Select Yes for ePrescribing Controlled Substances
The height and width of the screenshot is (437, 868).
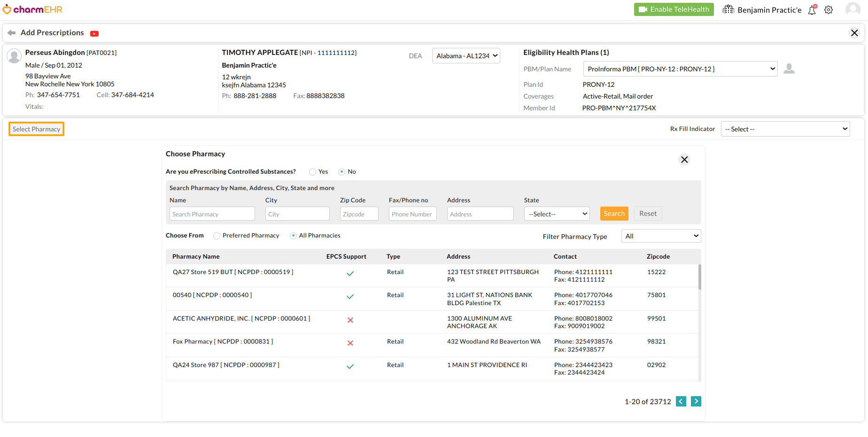312,172
